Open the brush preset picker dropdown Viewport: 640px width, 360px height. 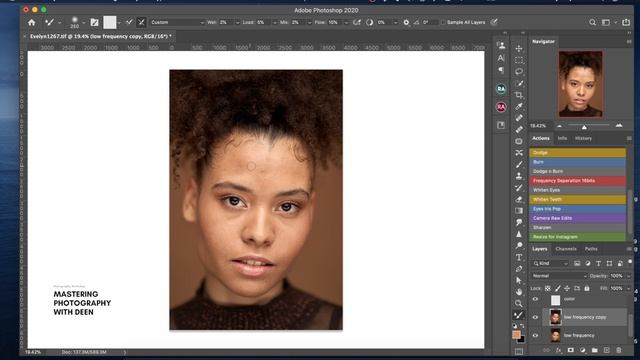84,22
